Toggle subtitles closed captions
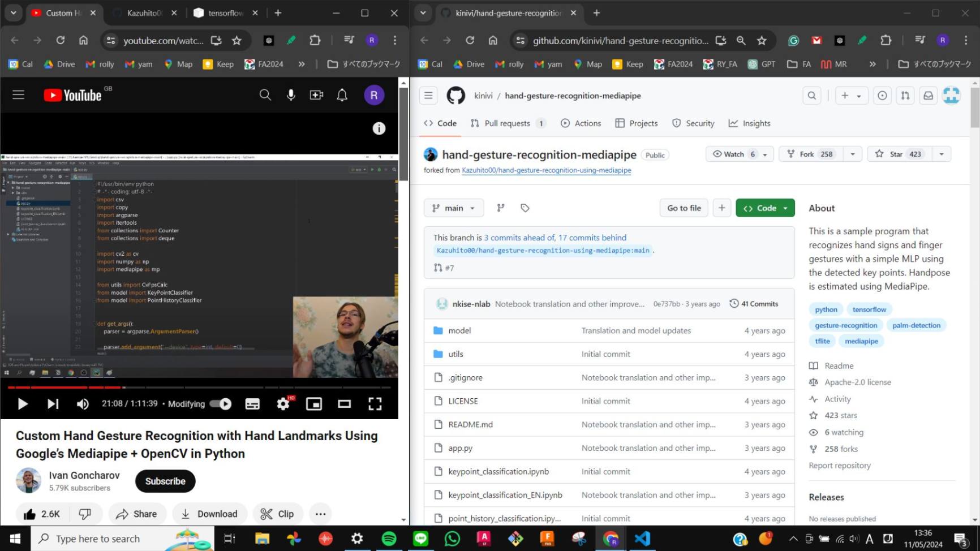980x551 pixels. pos(252,404)
